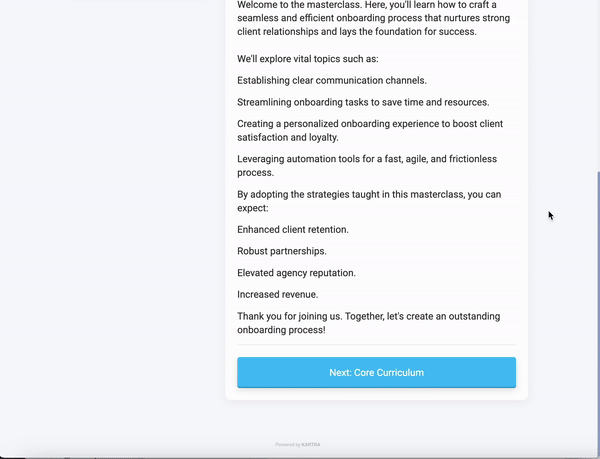Click the Welcome to the masterclass paragraph
Viewport: 600px width, 459px height.
[372, 18]
